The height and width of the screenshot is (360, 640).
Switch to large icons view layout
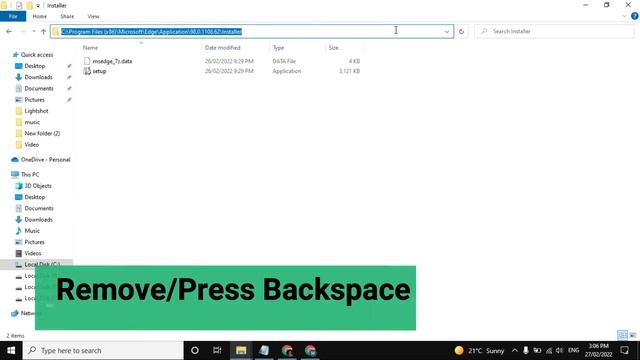633,335
